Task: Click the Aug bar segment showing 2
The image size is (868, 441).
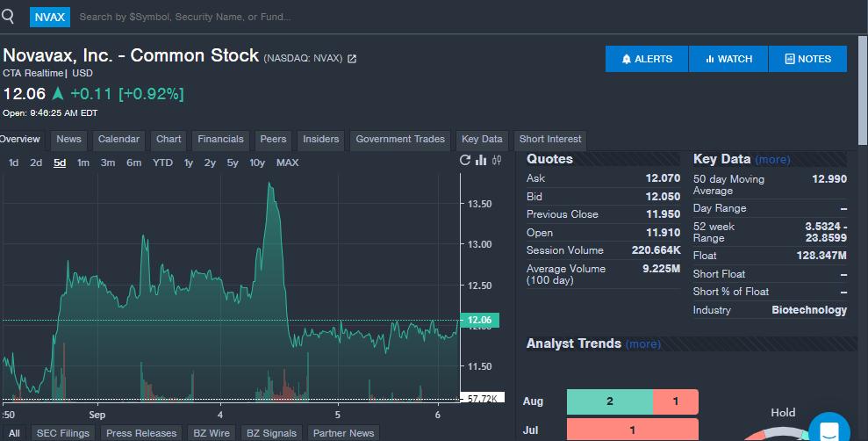Action: [609, 401]
